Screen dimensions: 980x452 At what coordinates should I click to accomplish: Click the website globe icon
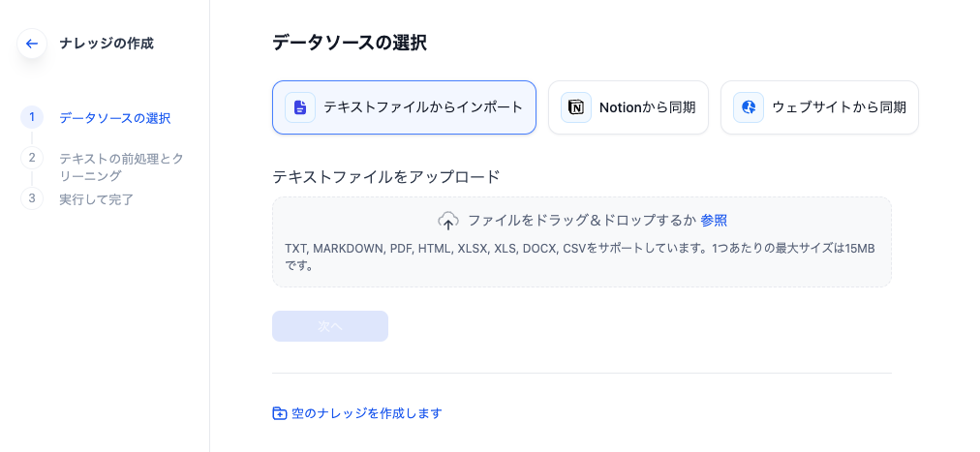click(749, 107)
